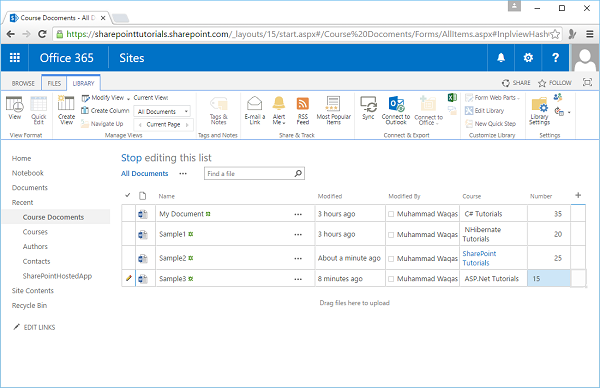Switch to the BROWSE ribbon tab
This screenshot has width=600, height=388.
(23, 83)
